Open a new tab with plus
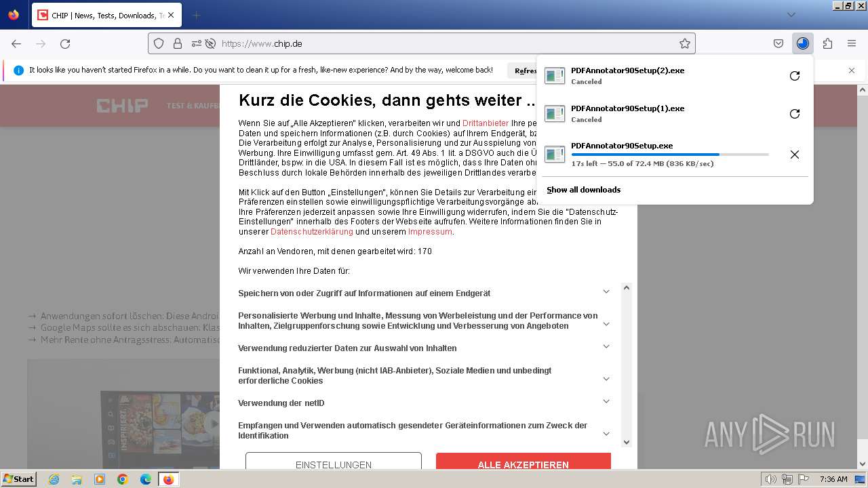 tap(196, 15)
